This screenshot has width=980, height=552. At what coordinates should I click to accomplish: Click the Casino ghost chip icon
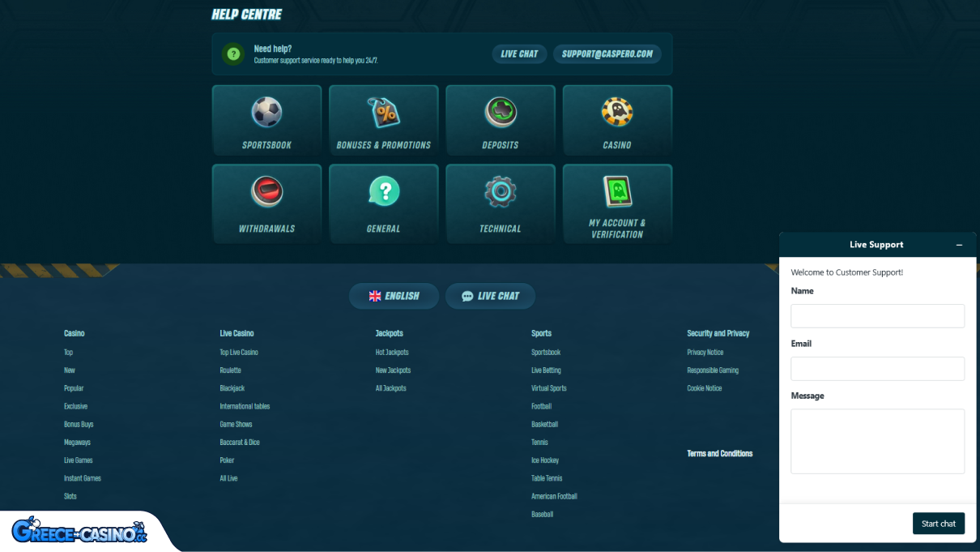tap(617, 112)
